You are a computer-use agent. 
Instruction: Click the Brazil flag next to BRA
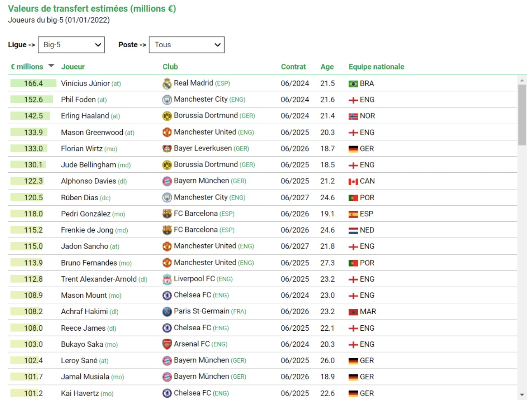click(x=353, y=84)
